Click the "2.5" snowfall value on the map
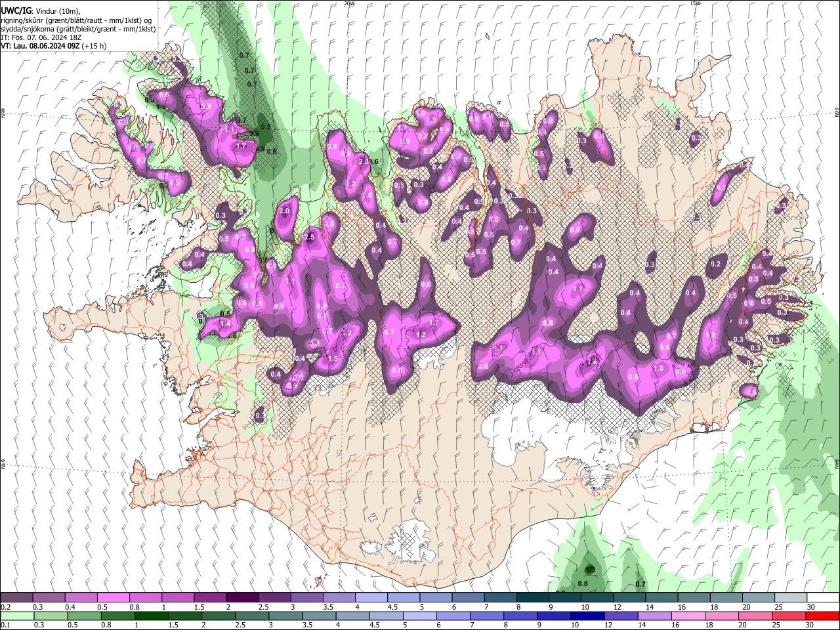840x630 pixels. [x=310, y=237]
